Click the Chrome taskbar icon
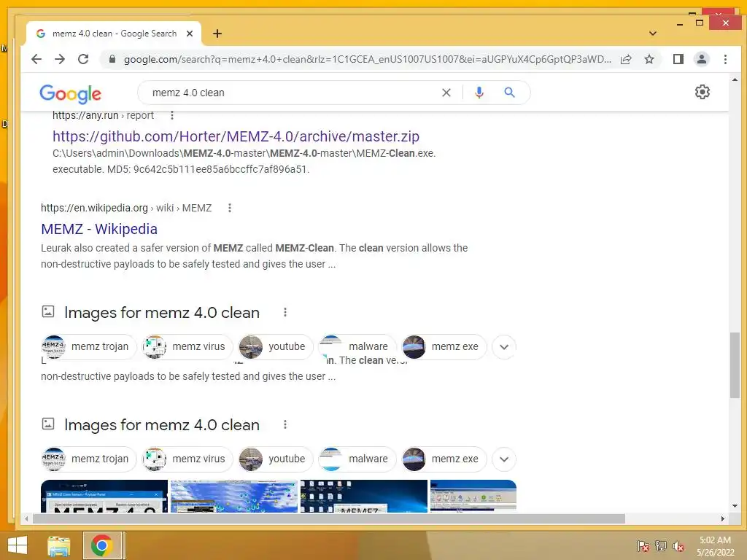 point(101,545)
